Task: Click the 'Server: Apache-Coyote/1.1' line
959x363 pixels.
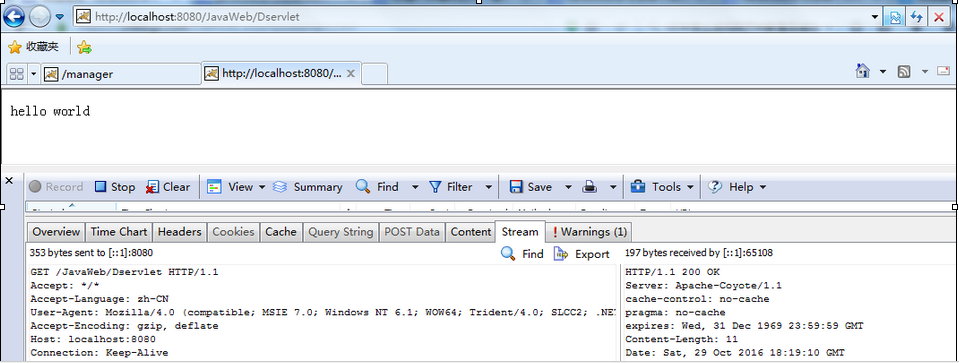Action: pyautogui.click(x=703, y=285)
